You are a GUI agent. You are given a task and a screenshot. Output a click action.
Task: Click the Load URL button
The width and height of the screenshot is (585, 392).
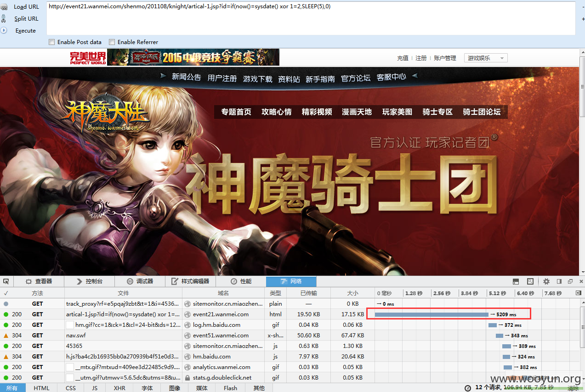(26, 7)
